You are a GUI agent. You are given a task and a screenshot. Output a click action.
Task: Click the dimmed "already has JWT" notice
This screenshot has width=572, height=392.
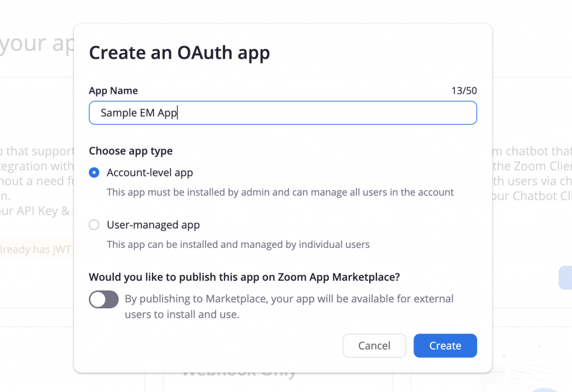[x=36, y=249]
